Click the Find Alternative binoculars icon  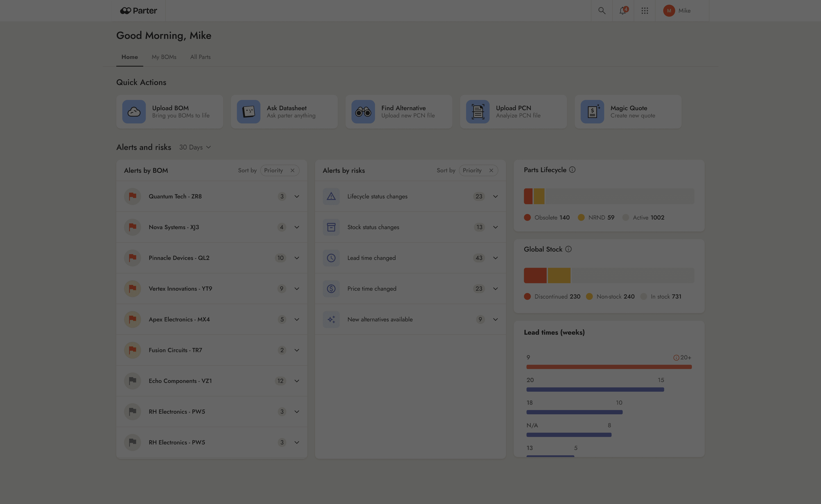[x=363, y=112]
